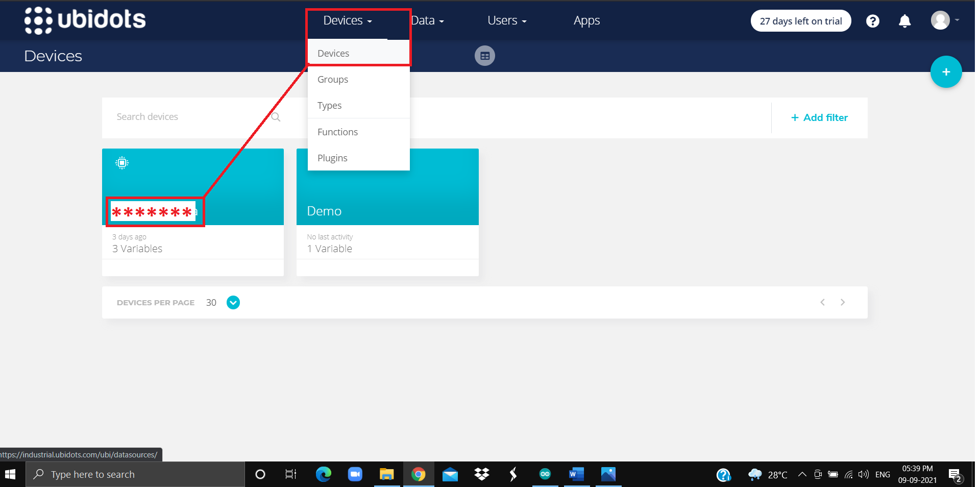Click the search magnifier icon
The width and height of the screenshot is (980, 487).
coord(276,117)
